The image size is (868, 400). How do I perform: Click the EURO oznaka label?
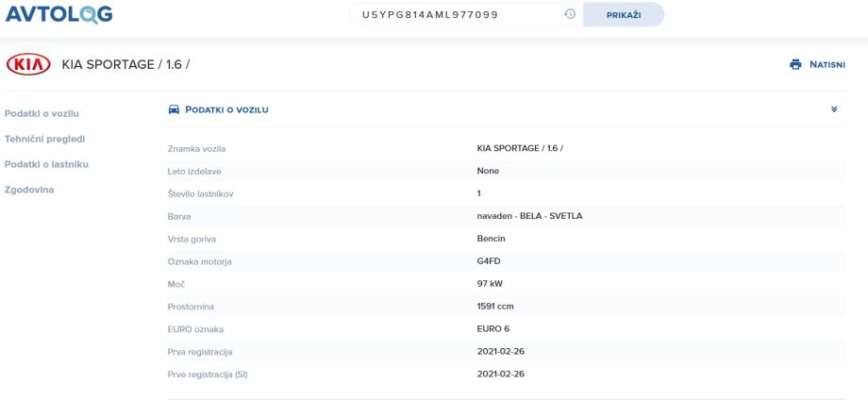point(195,330)
